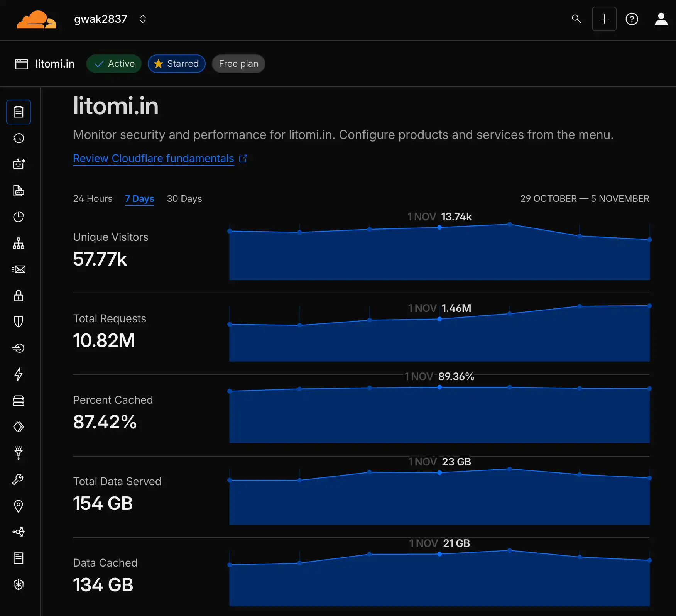
Task: Click the 1 Nov point on Unique Visitors chart
Action: 439,228
